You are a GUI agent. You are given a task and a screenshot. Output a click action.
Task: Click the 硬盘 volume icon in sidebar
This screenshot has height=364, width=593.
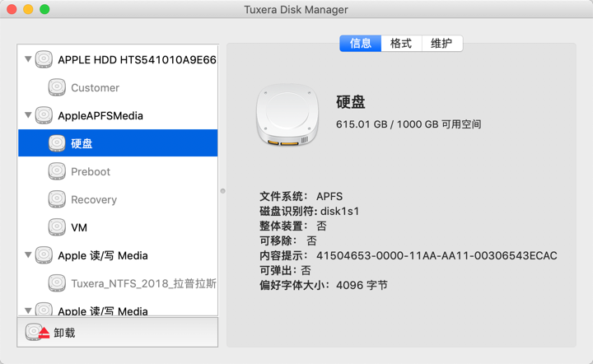click(x=57, y=143)
